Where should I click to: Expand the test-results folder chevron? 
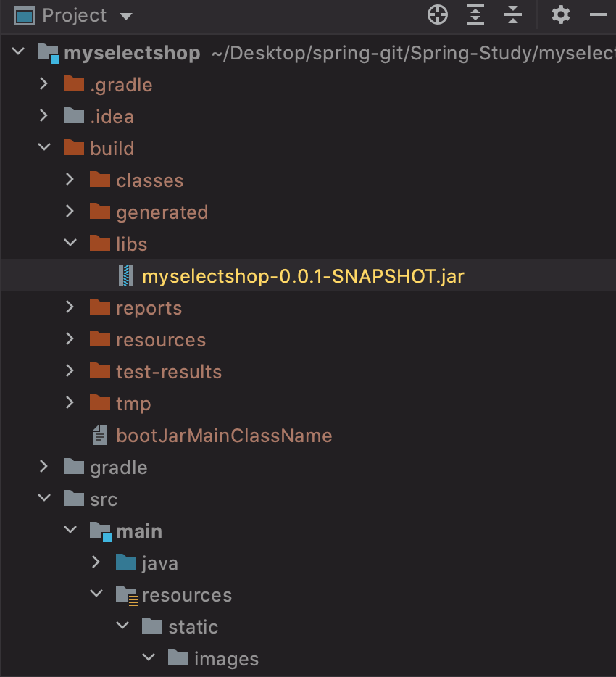[70, 371]
